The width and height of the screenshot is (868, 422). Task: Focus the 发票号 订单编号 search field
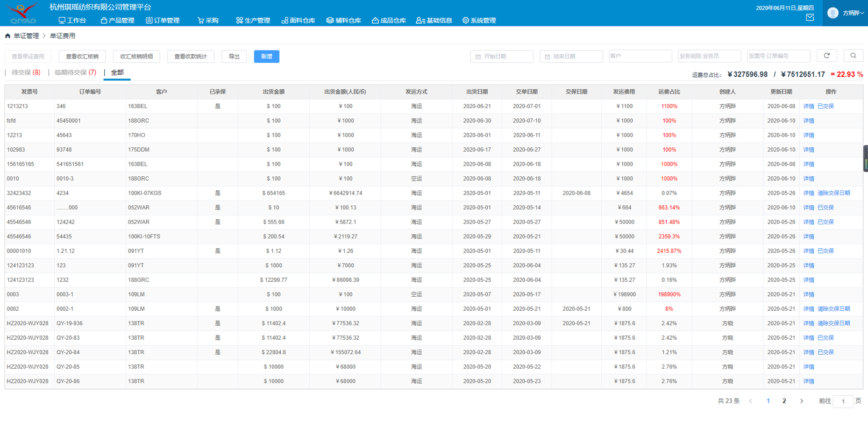pos(779,56)
